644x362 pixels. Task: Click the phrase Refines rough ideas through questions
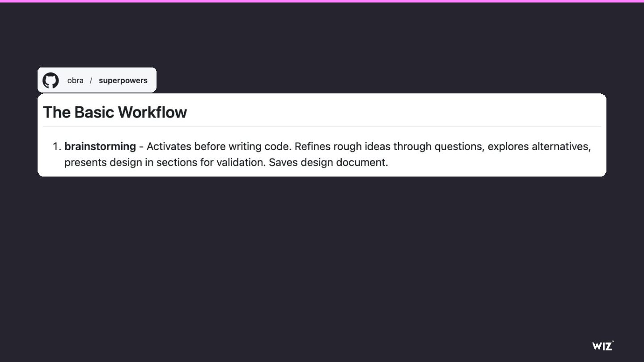pos(390,147)
